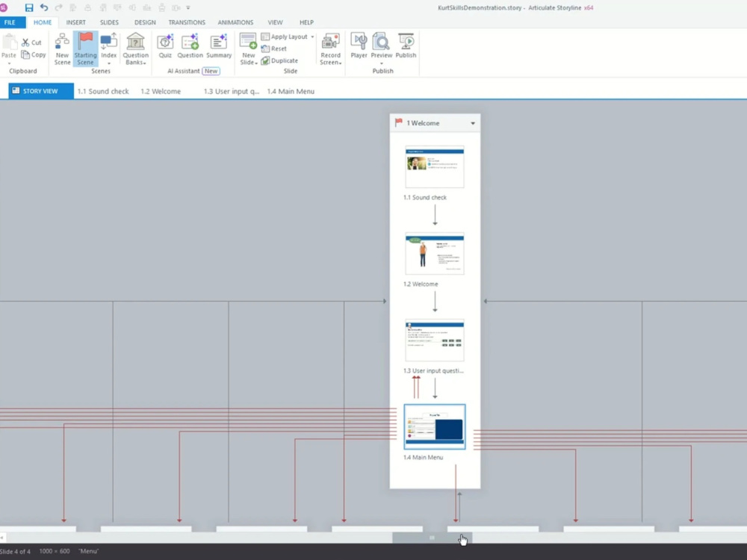Screen dimensions: 747x560
Task: Select the 1.4 Main Menu slide thumbnail
Action: pyautogui.click(x=435, y=426)
